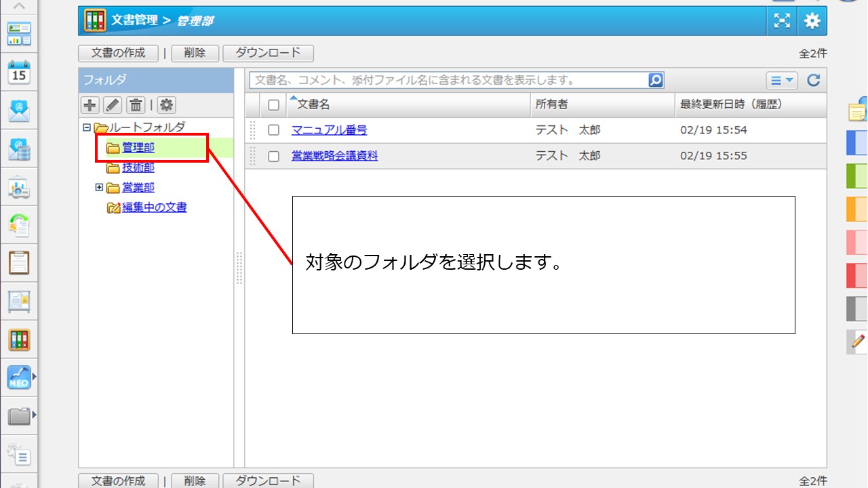Viewport: 868px width, 488px height.
Task: Open the list view options dropdown
Action: click(x=782, y=81)
